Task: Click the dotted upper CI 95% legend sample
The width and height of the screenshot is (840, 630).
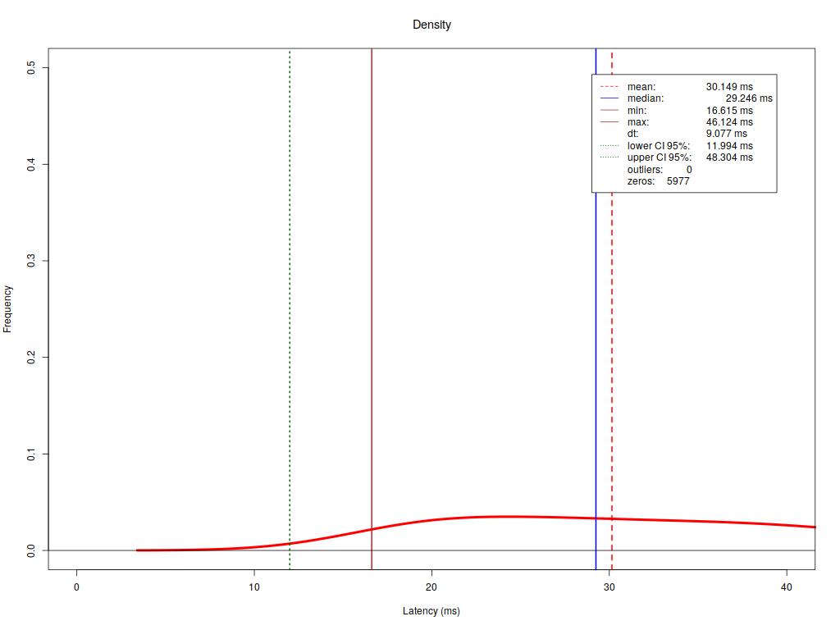Action: pyautogui.click(x=608, y=157)
